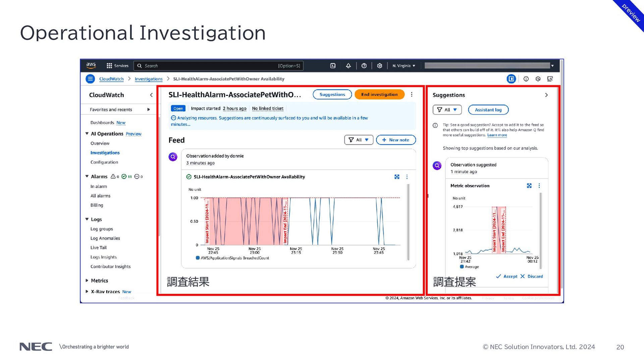
Task: Open the CloudShell terminal icon
Action: (333, 66)
